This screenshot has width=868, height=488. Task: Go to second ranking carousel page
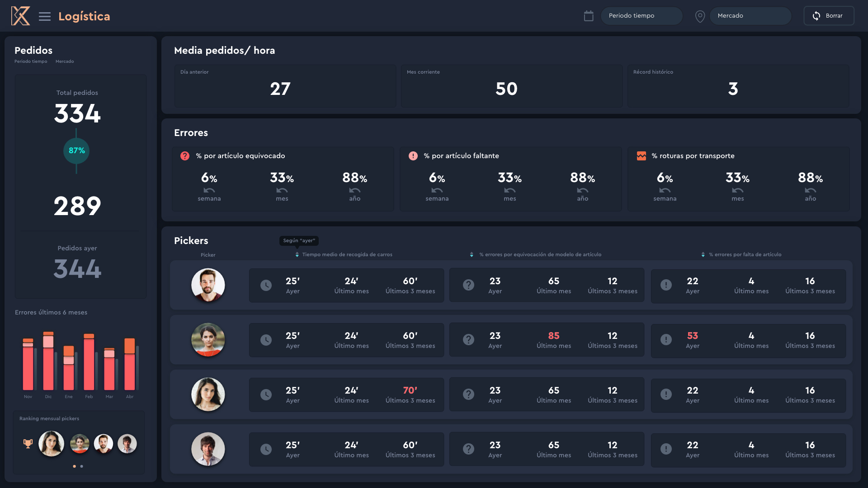[x=82, y=466]
